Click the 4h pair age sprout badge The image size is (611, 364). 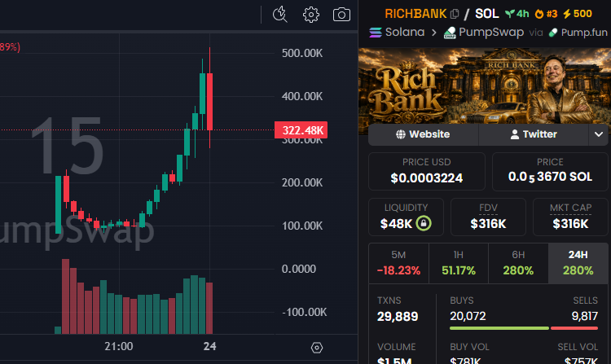[x=517, y=14]
